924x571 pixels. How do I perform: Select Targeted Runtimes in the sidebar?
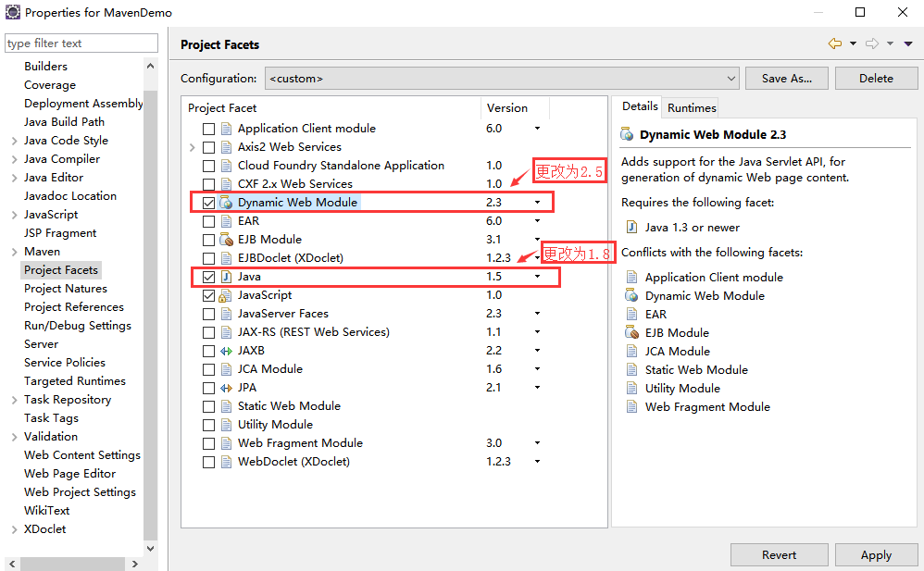pyautogui.click(x=75, y=381)
